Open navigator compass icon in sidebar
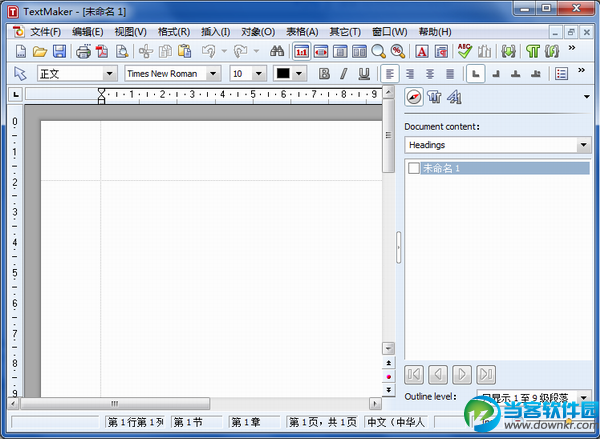 (414, 97)
